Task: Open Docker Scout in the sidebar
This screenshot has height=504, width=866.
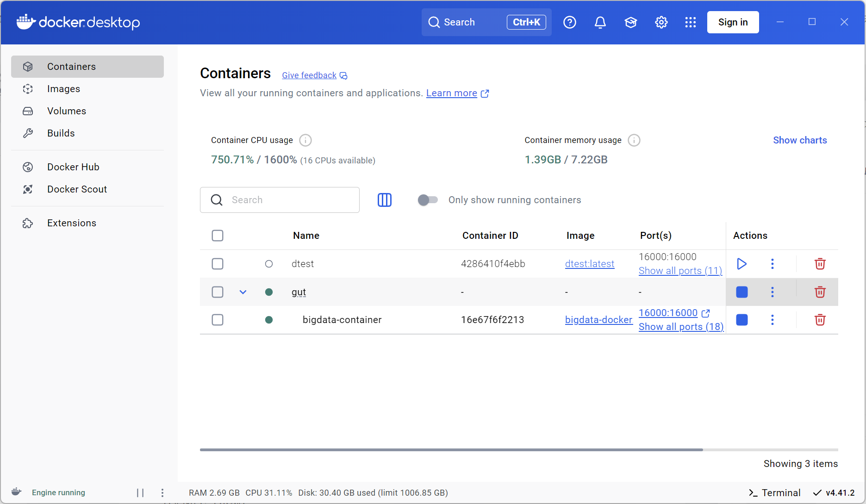Action: click(x=87, y=189)
